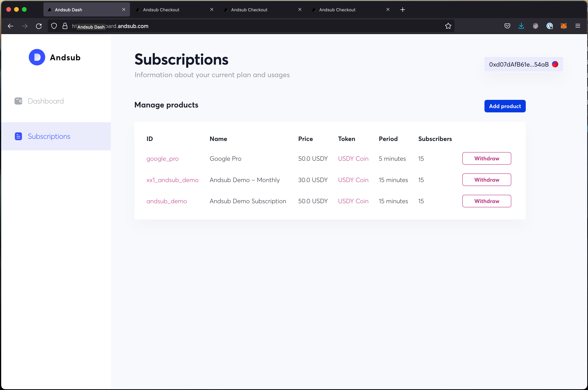Open the xx1_andsub_demo product link
588x390 pixels.
point(172,180)
